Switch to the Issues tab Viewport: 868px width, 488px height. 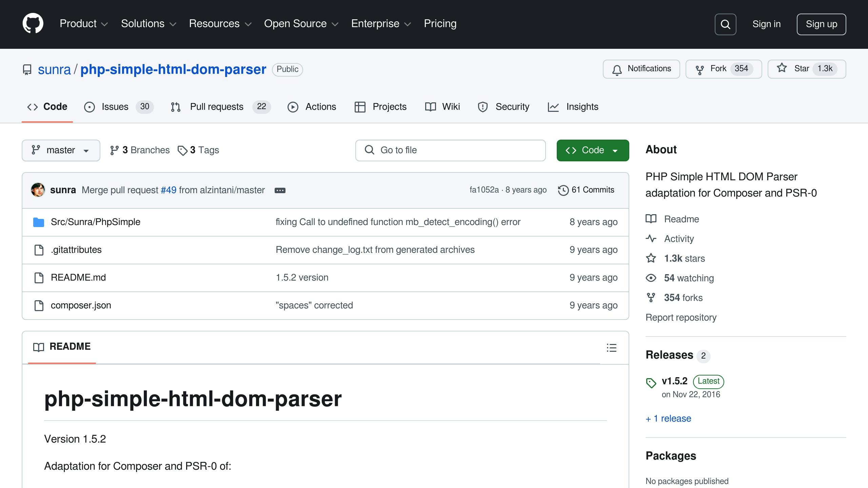click(119, 107)
